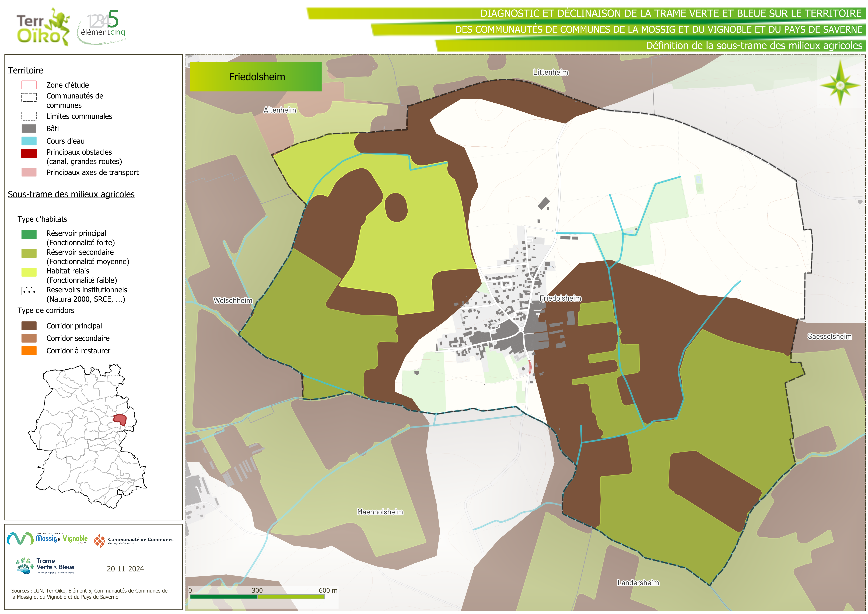Viewport: 868px width, 614px height.
Task: Click the Wolschheim map label
Action: click(233, 300)
